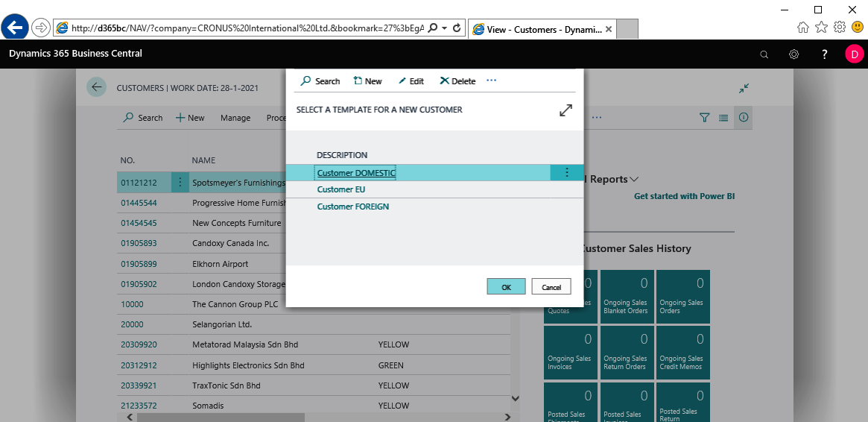The height and width of the screenshot is (422, 868).
Task: Open Business Central settings gear
Action: tap(793, 54)
